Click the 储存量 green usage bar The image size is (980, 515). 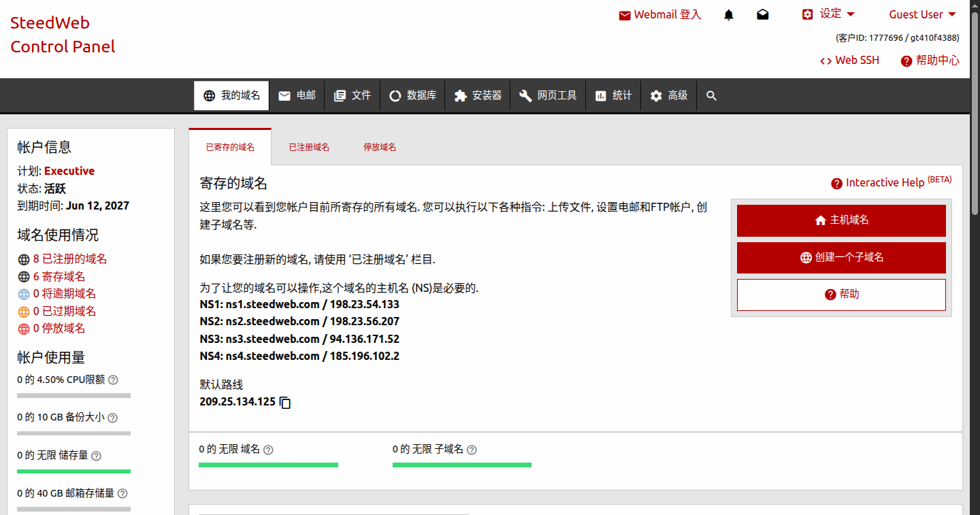[x=73, y=471]
